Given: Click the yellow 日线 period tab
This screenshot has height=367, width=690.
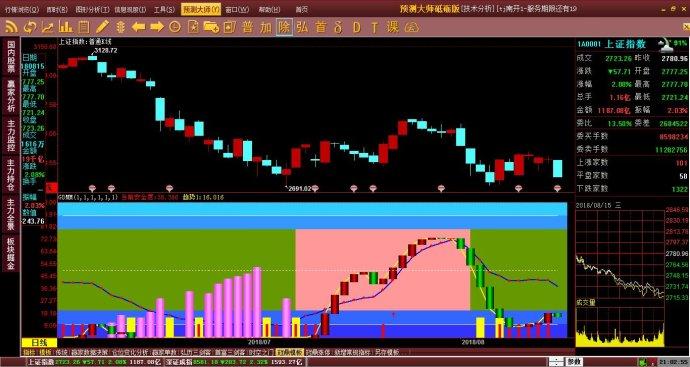Looking at the screenshot, I should tap(39, 342).
